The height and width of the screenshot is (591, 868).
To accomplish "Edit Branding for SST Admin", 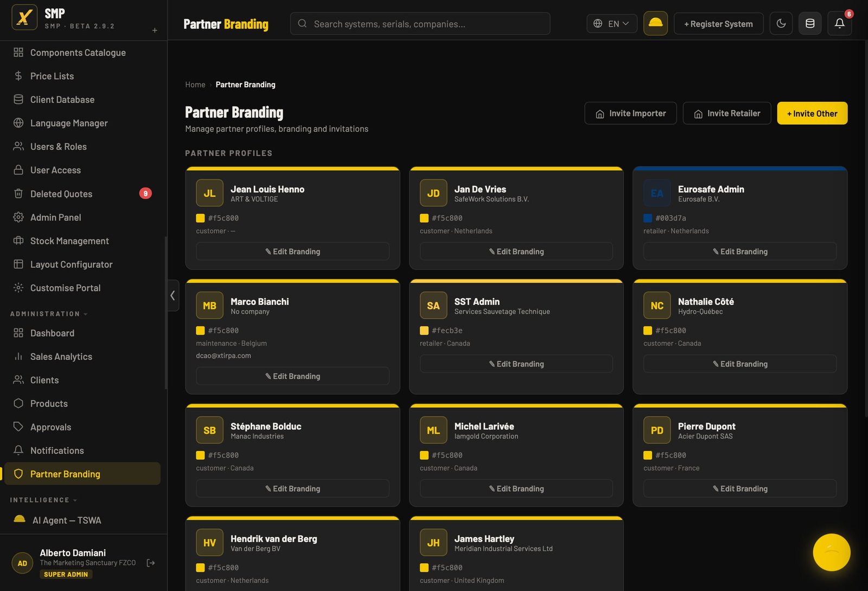I will tap(516, 364).
